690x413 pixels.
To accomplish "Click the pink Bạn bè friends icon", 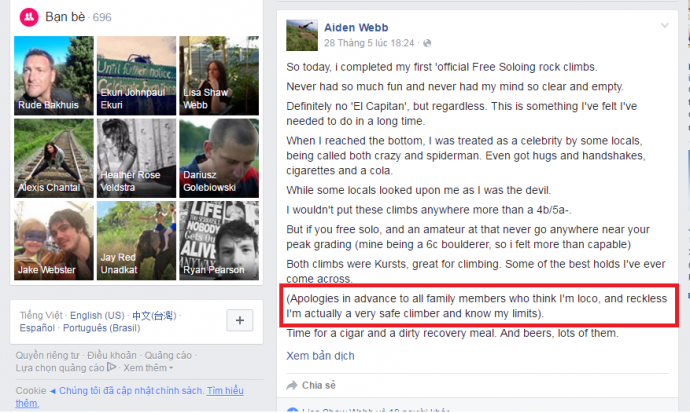I will [29, 17].
